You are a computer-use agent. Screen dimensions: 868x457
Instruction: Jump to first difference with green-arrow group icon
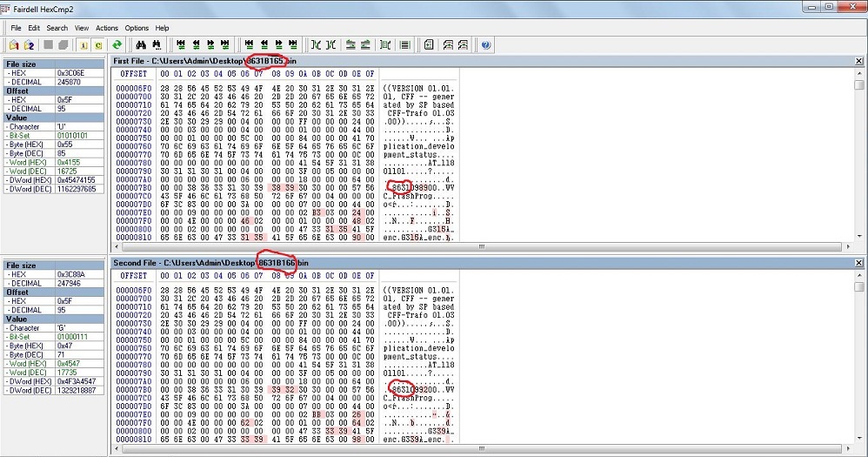pos(180,45)
